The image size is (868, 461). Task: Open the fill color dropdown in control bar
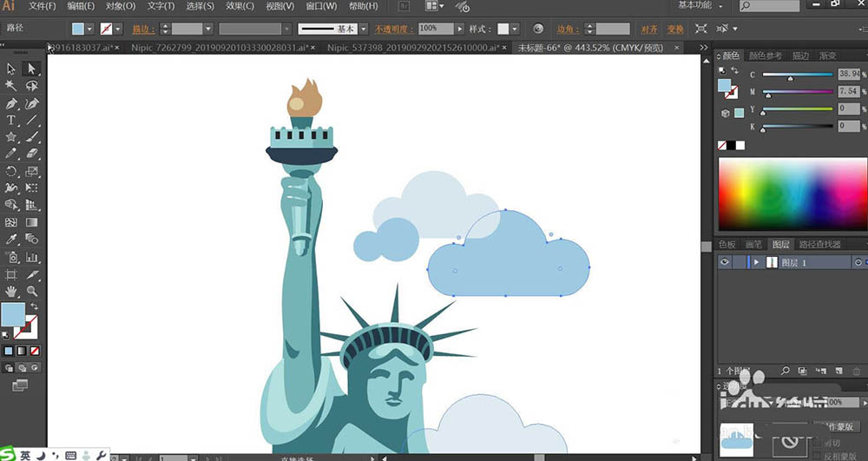[89, 29]
